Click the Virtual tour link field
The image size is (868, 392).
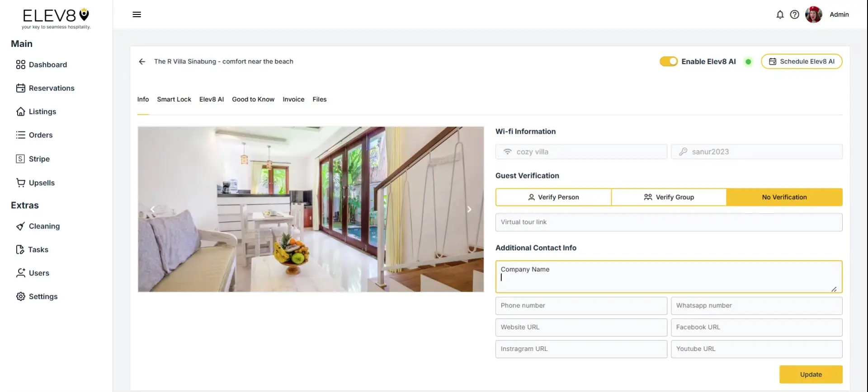[x=669, y=222]
